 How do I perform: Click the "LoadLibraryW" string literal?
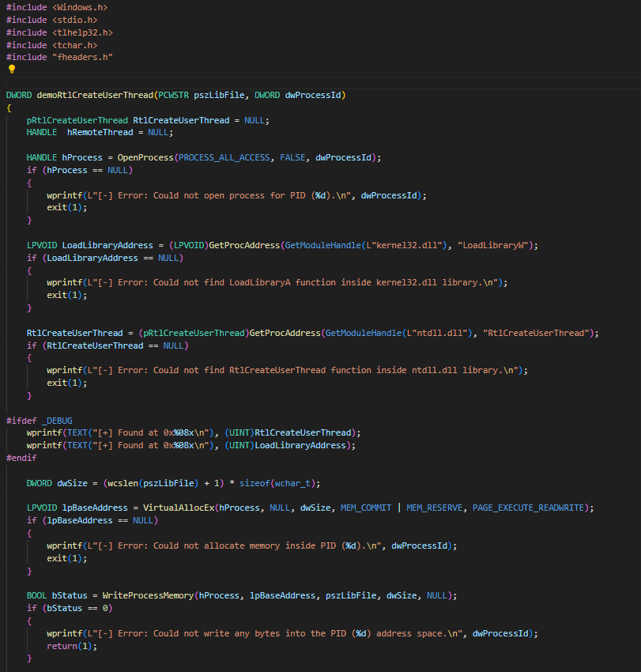tap(492, 245)
